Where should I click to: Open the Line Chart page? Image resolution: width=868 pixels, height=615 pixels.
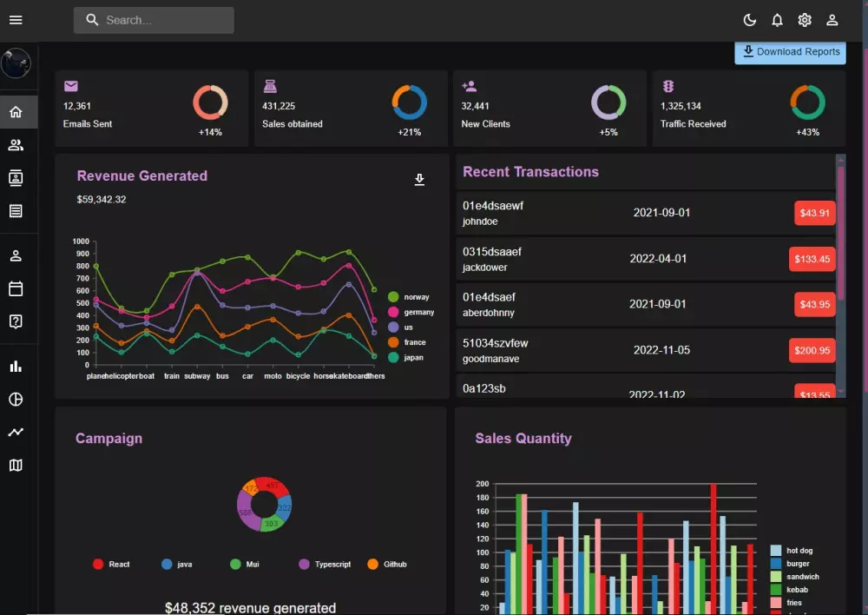(x=16, y=432)
